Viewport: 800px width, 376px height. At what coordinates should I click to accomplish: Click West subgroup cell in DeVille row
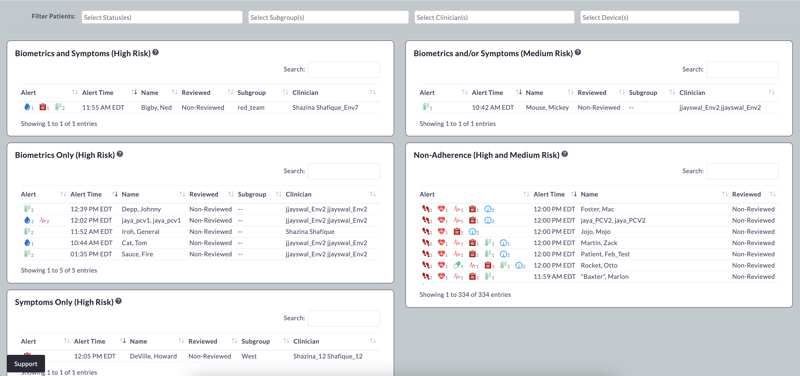[x=248, y=356]
